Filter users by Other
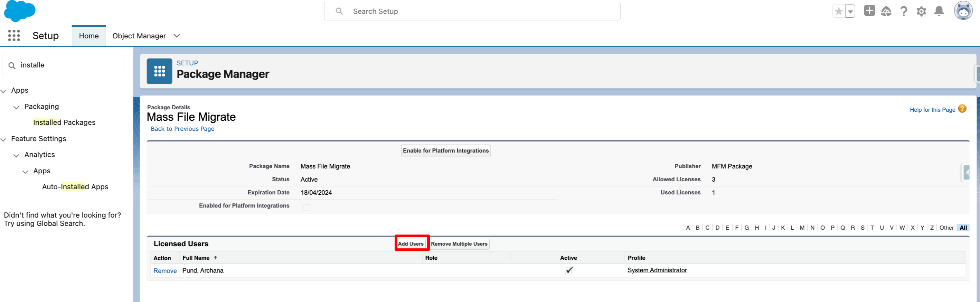980x302 pixels. 946,228
